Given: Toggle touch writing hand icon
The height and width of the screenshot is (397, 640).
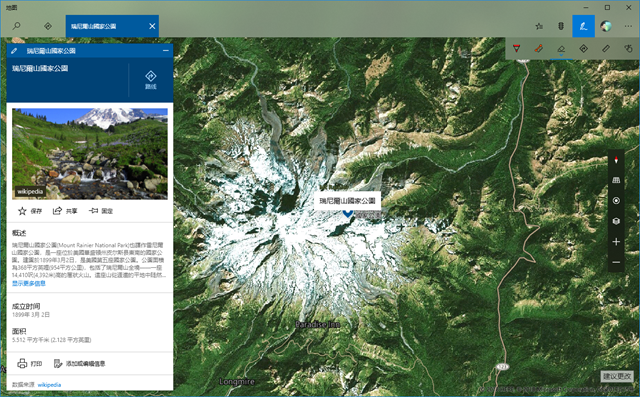Looking at the screenshot, I should pyautogui.click(x=628, y=49).
